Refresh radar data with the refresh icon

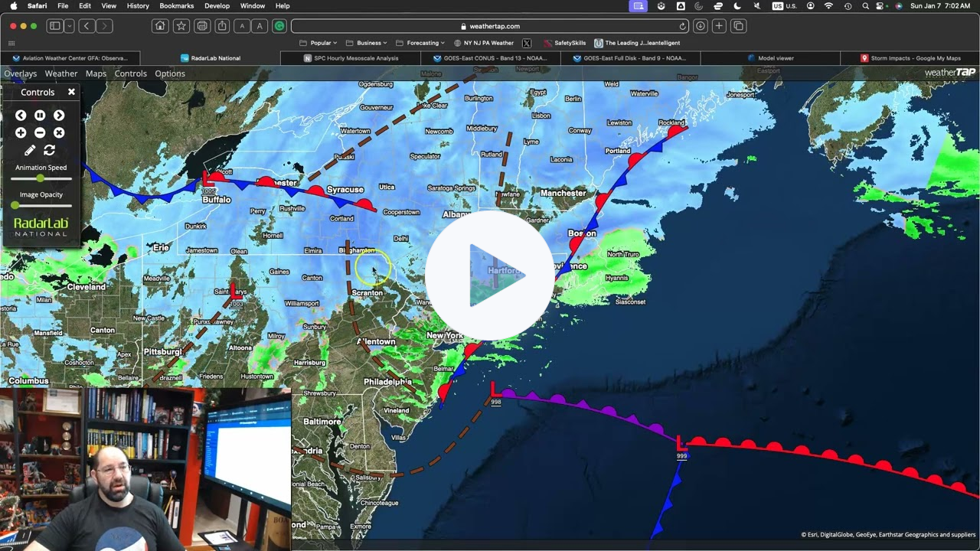[49, 149]
